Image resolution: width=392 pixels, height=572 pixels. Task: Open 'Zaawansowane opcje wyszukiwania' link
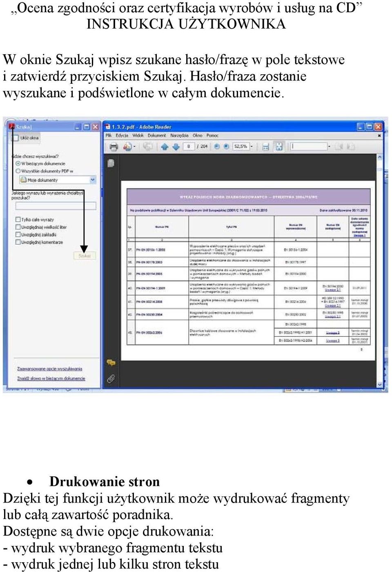49,369
